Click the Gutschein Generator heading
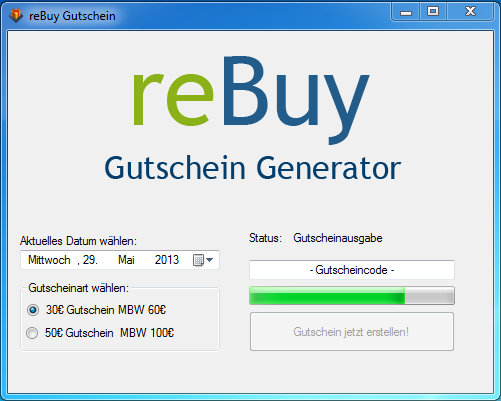501x401 pixels. 252,168
